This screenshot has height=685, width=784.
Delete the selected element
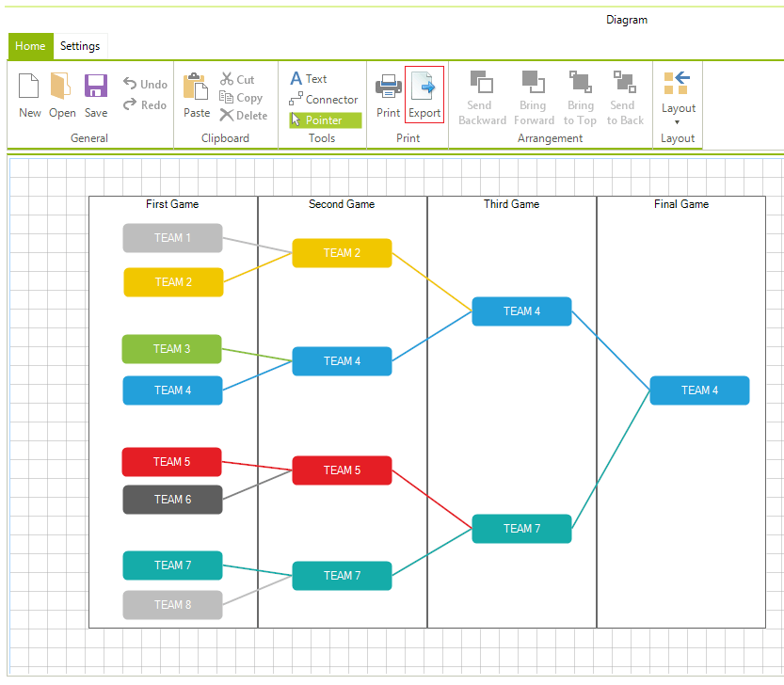pos(244,115)
